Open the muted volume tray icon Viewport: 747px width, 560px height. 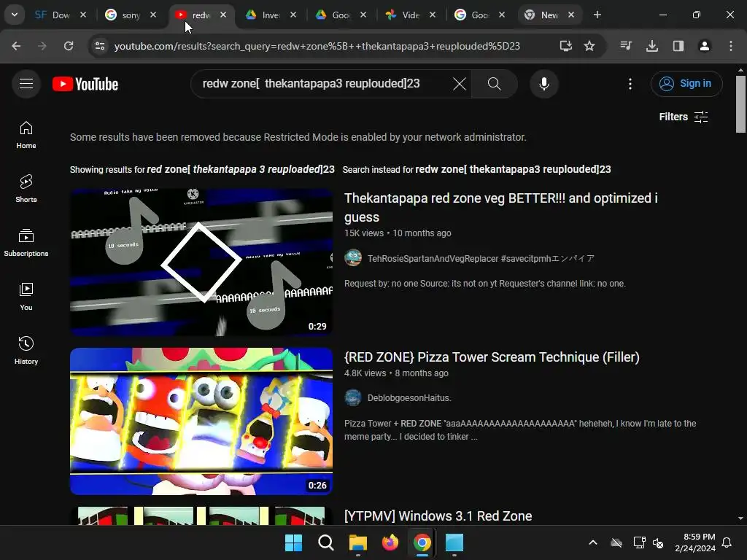(x=658, y=542)
